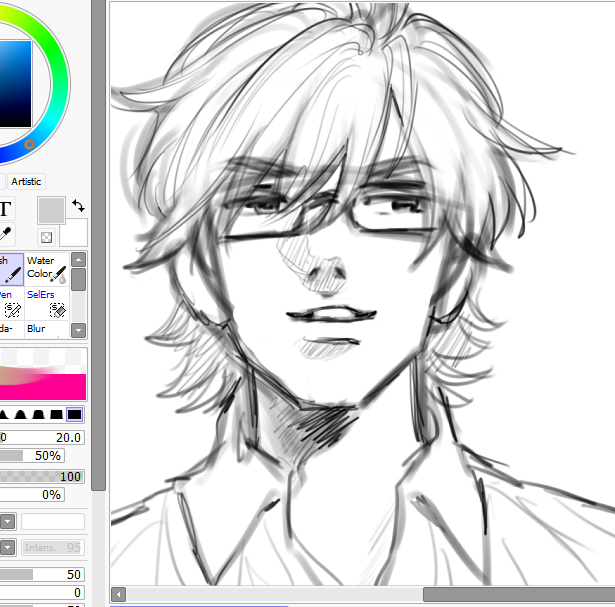615x607 pixels.
Task: Pick a shade in the blue saturation square
Action: [15, 84]
